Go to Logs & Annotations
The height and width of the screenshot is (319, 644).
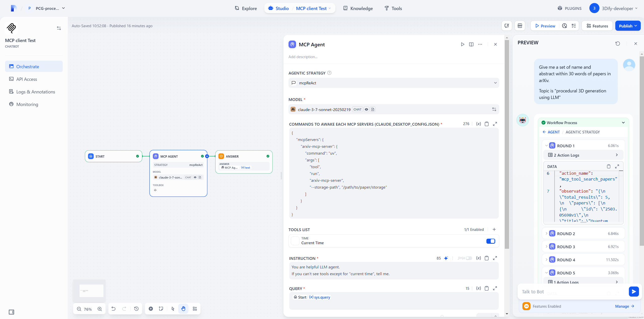(35, 92)
